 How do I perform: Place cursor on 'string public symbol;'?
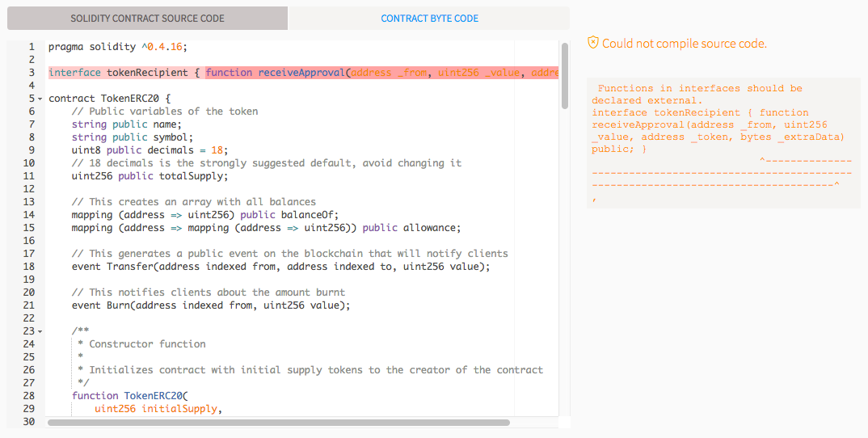coord(133,137)
